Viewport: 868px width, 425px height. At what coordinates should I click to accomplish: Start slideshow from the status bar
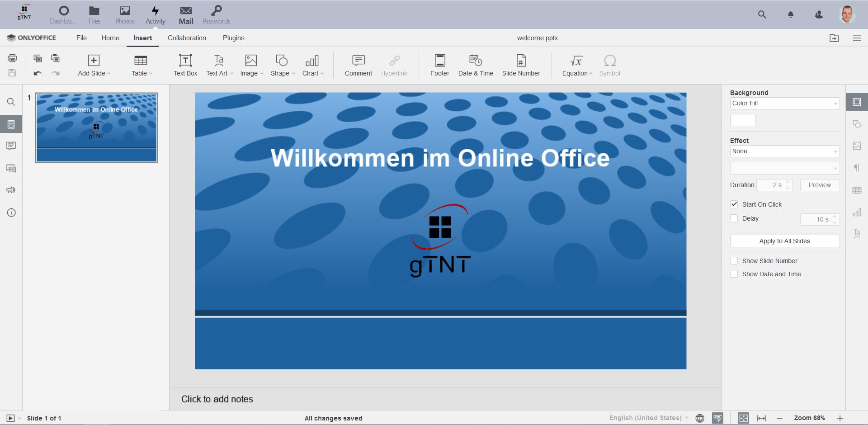pyautogui.click(x=10, y=418)
